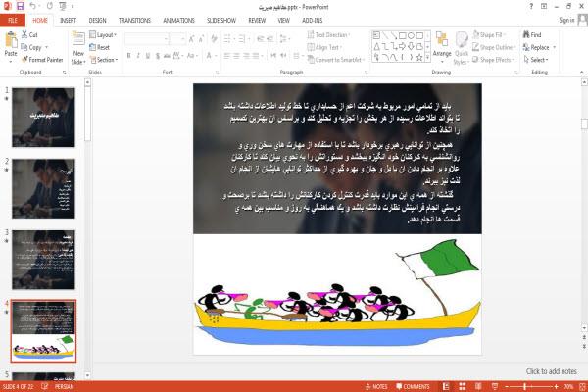588x392 pixels.
Task: Insert a New Slide
Action: [78, 48]
